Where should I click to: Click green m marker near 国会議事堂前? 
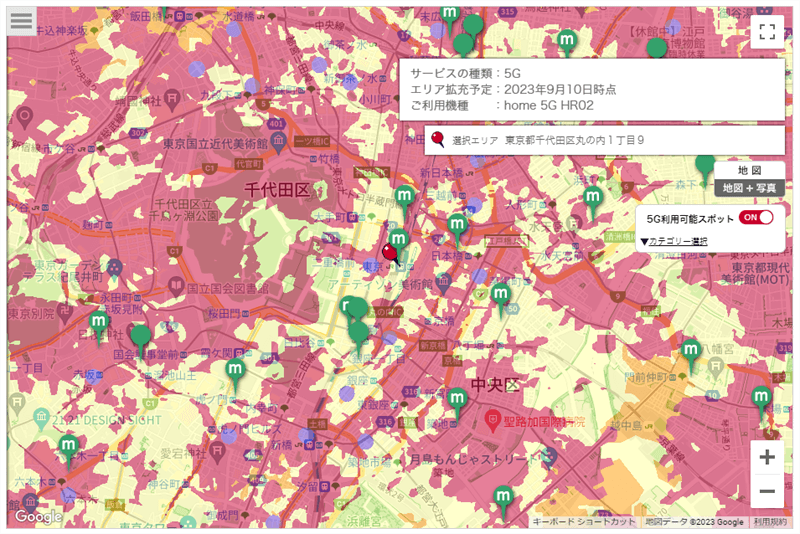[141, 339]
